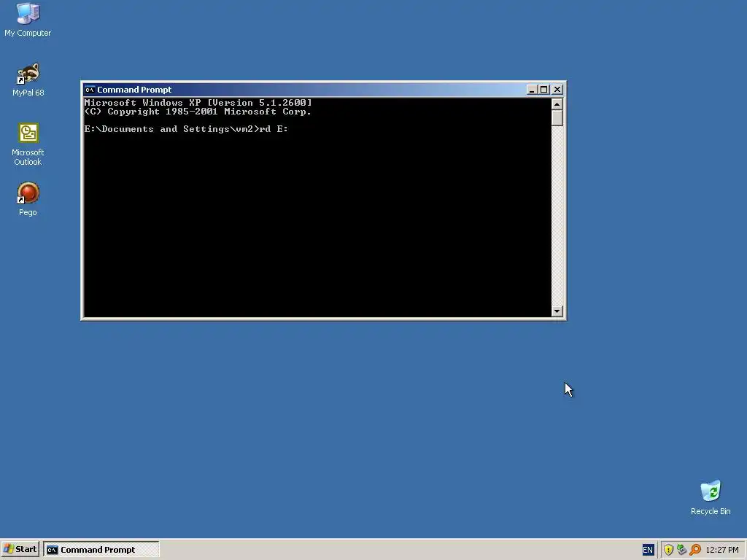Image resolution: width=747 pixels, height=560 pixels.
Task: Click the scroll down arrow in Command Prompt
Action: coord(557,311)
